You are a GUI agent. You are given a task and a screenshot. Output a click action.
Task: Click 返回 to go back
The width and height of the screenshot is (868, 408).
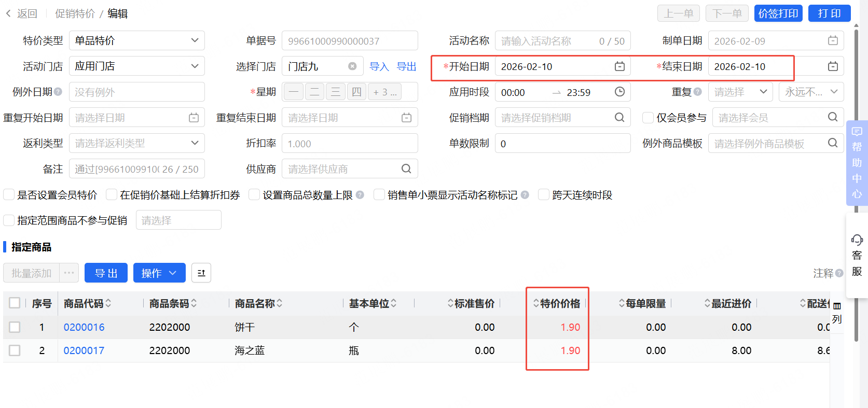tap(27, 13)
